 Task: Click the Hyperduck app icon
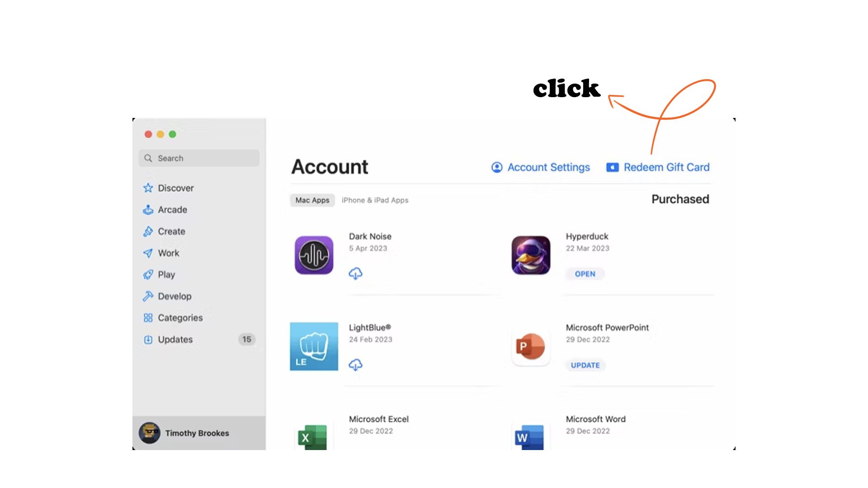(531, 255)
